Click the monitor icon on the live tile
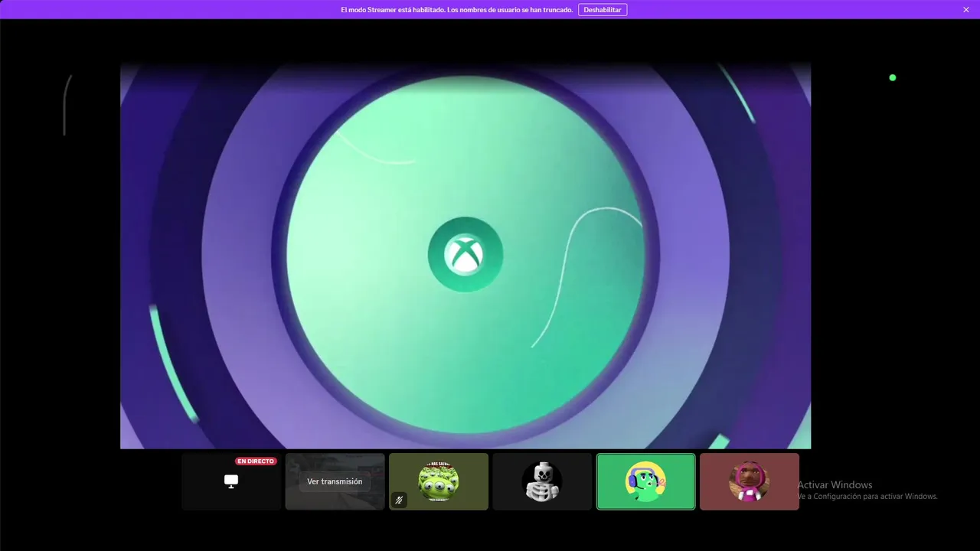Viewport: 980px width, 551px height. click(231, 481)
